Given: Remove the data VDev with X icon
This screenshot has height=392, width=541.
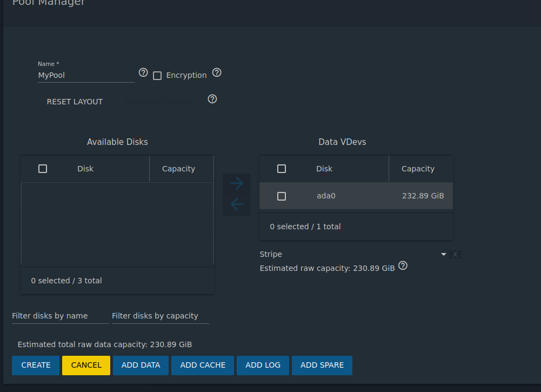Looking at the screenshot, I should click(455, 255).
